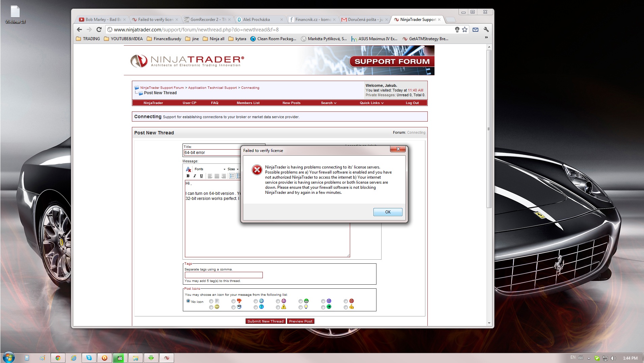Open the Sizes dropdown in editor
This screenshot has height=363, width=644.
[233, 169]
